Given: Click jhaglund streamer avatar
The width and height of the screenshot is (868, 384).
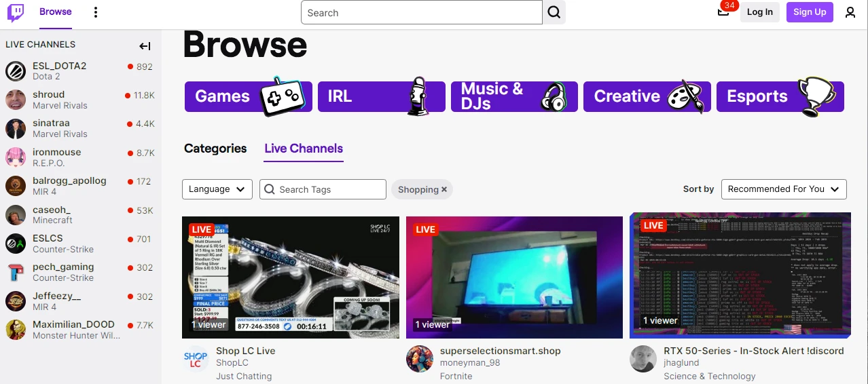Looking at the screenshot, I should (x=643, y=359).
